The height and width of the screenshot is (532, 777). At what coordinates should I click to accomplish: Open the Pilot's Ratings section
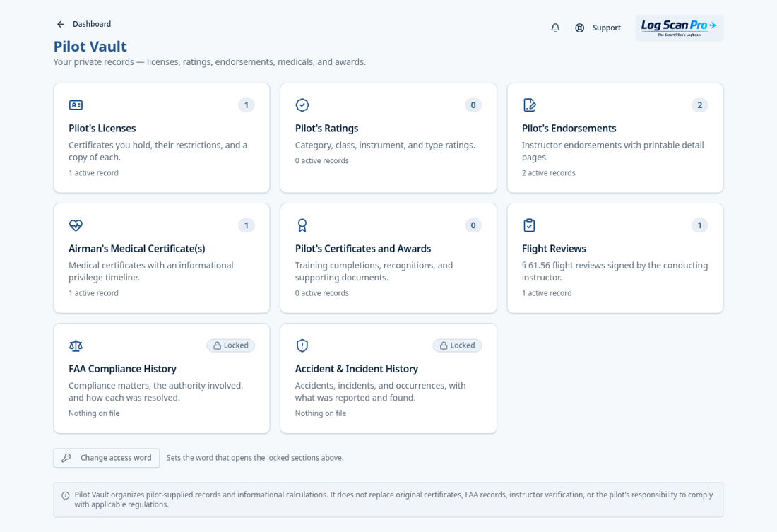[389, 138]
